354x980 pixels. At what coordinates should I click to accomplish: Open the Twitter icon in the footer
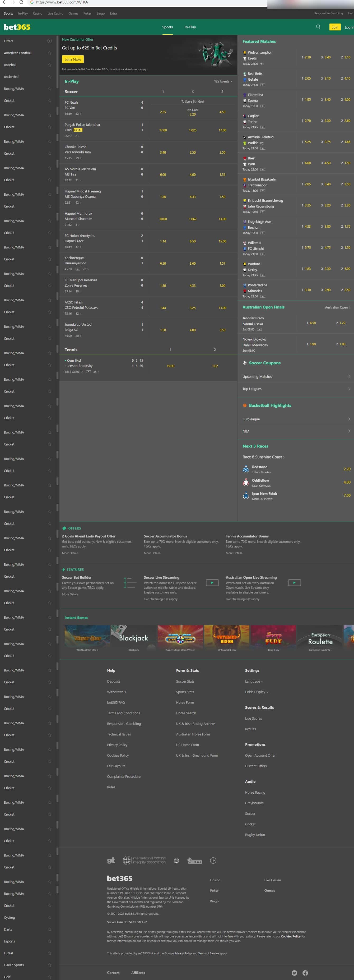click(x=294, y=972)
